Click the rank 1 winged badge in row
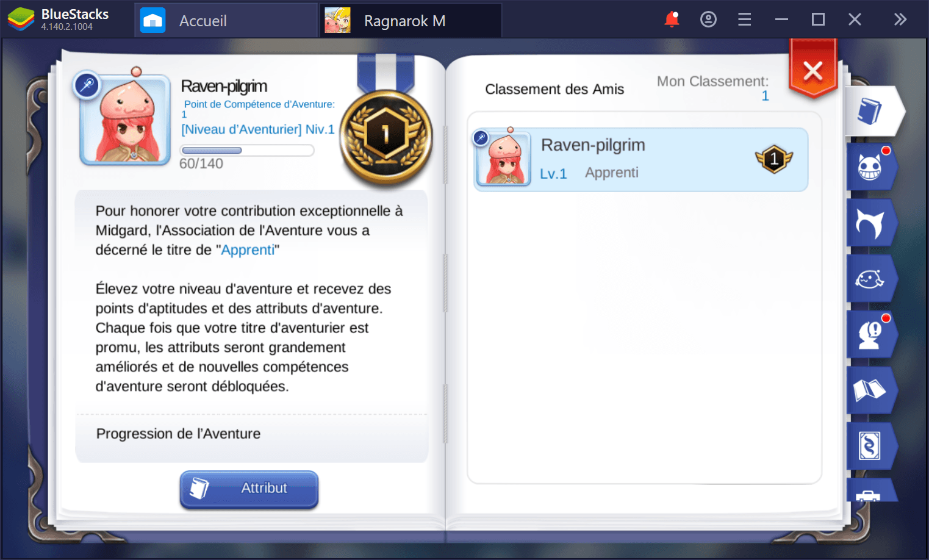 pos(774,159)
